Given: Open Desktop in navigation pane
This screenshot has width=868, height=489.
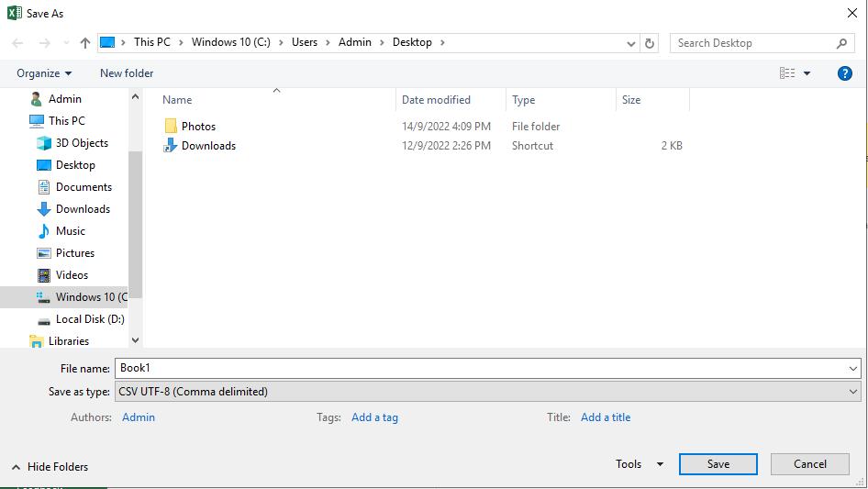Looking at the screenshot, I should click(x=75, y=165).
